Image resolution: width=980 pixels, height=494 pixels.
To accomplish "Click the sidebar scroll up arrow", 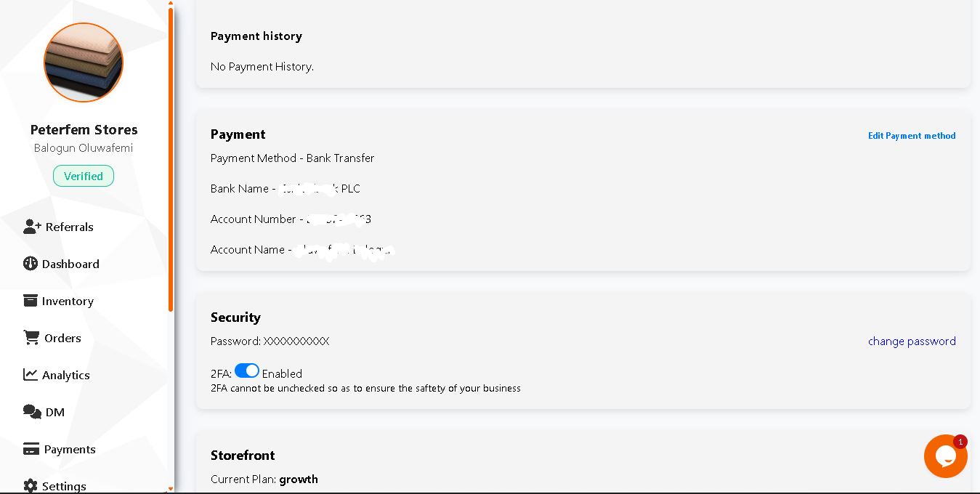I will pos(171,4).
